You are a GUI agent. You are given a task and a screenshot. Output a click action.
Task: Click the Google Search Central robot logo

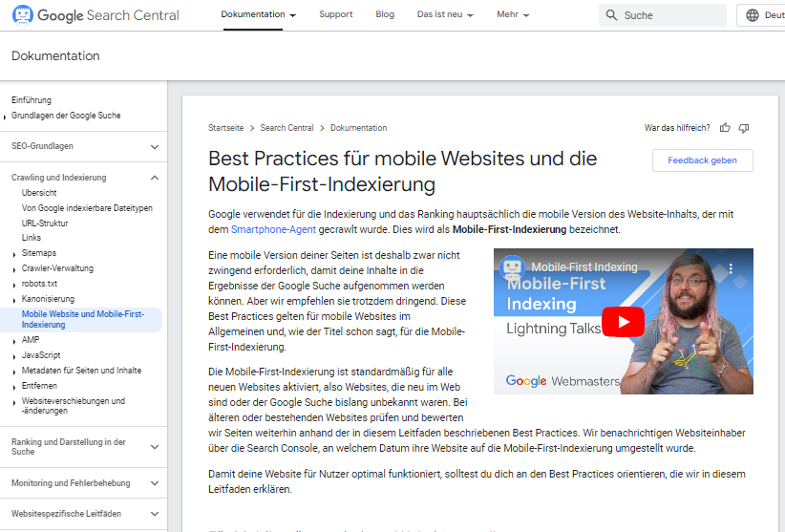(23, 15)
